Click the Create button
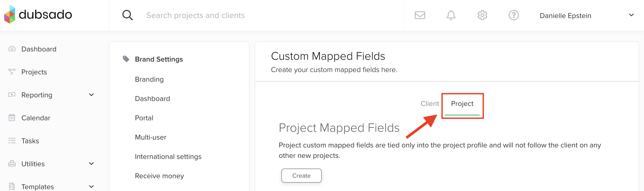644x191 pixels. coord(301,176)
